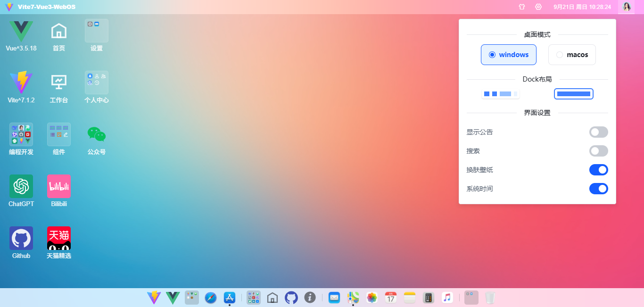The height and width of the screenshot is (307, 644).
Task: Disable the 系统时间 toggle
Action: [598, 189]
